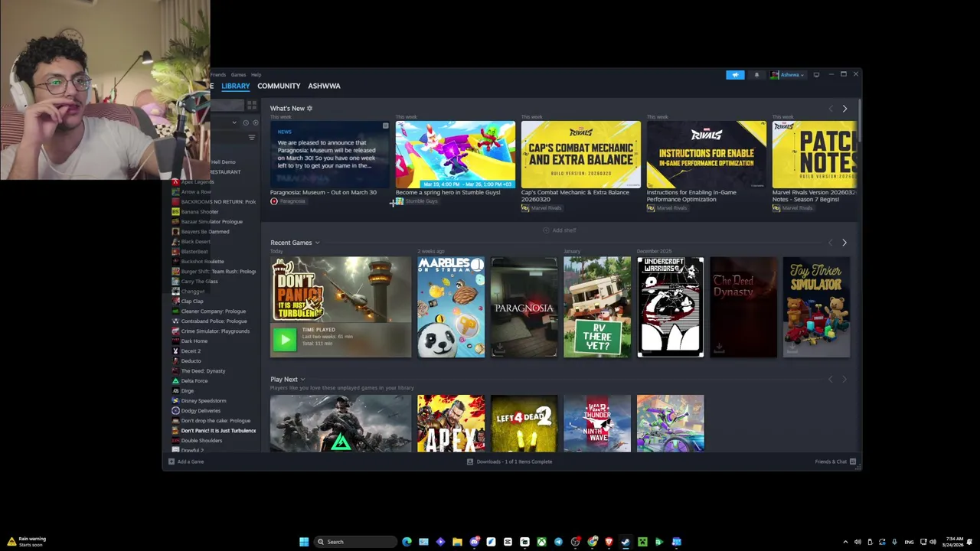Select Clap Clap in the game list
Screen dimensions: 980x551
pyautogui.click(x=213, y=302)
